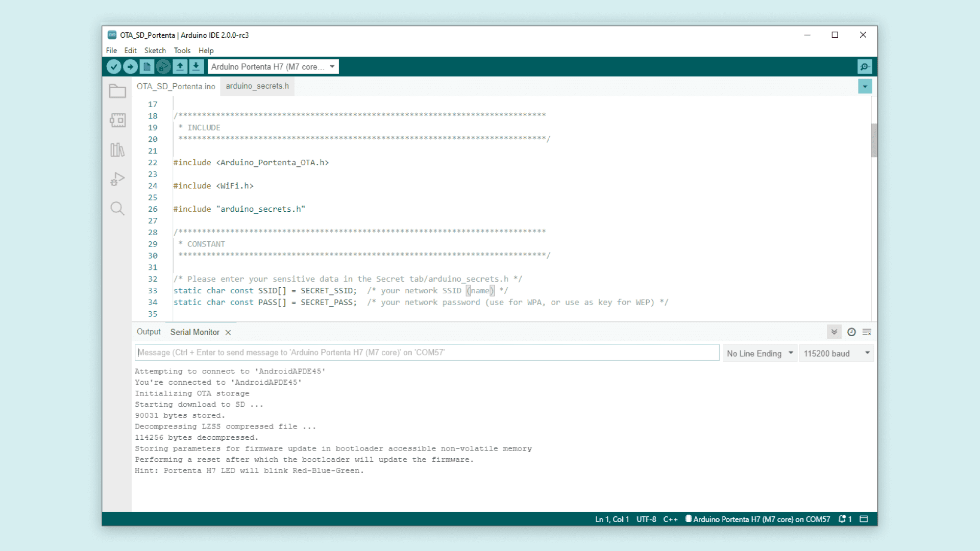Image resolution: width=980 pixels, height=551 pixels.
Task: Open the Library Manager books icon
Action: [x=117, y=149]
